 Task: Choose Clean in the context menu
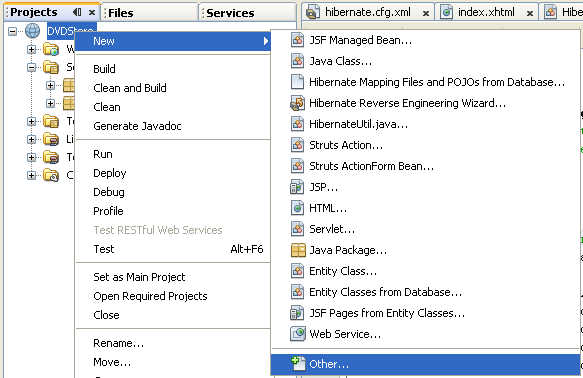pos(107,107)
